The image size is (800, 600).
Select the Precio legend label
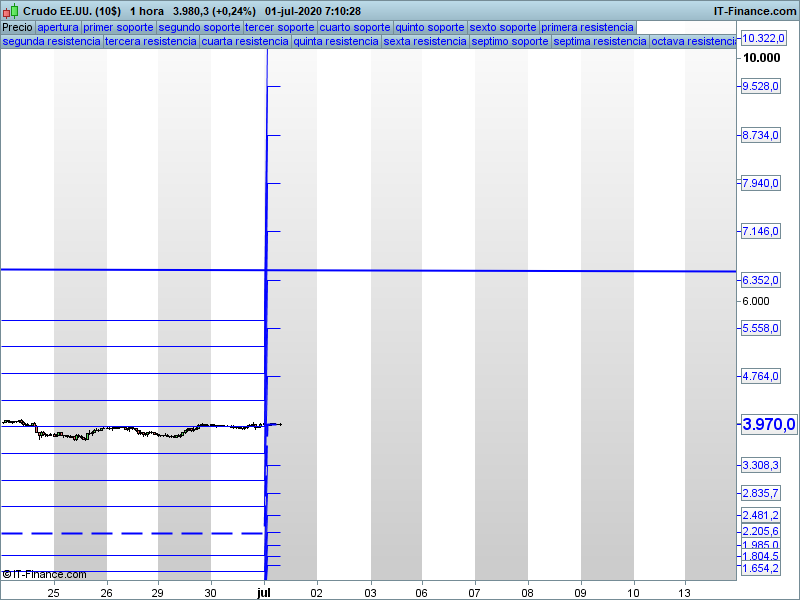click(17, 27)
